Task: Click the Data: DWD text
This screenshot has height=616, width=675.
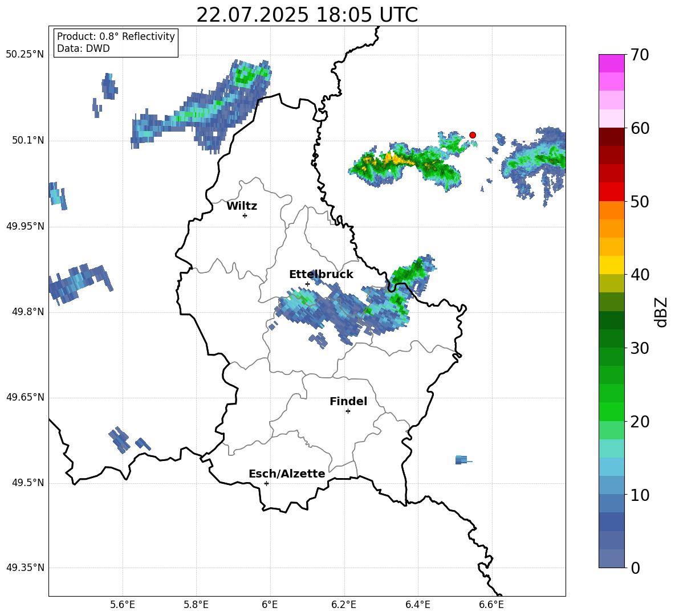Action: [x=83, y=48]
